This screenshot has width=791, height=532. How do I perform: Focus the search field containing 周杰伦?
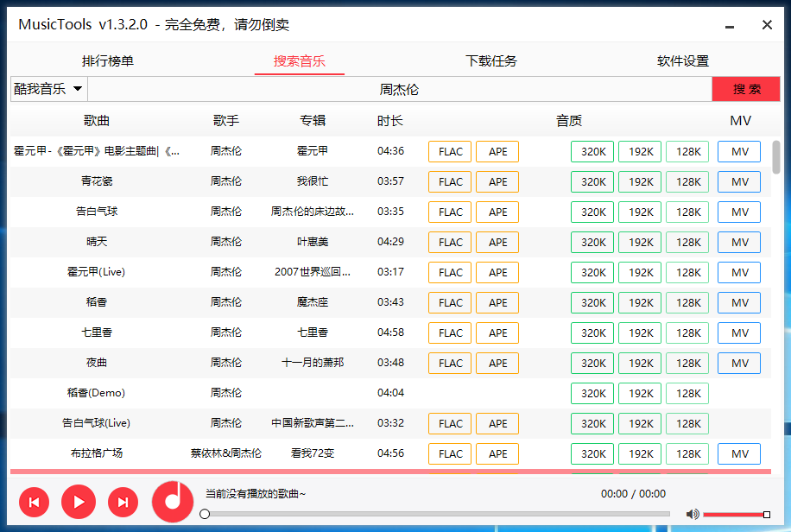(400, 89)
